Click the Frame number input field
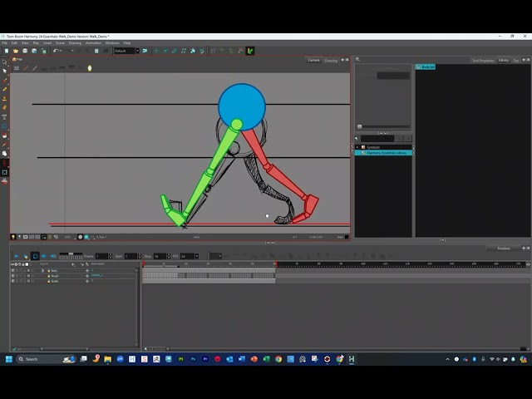The height and width of the screenshot is (399, 532). pos(101,256)
